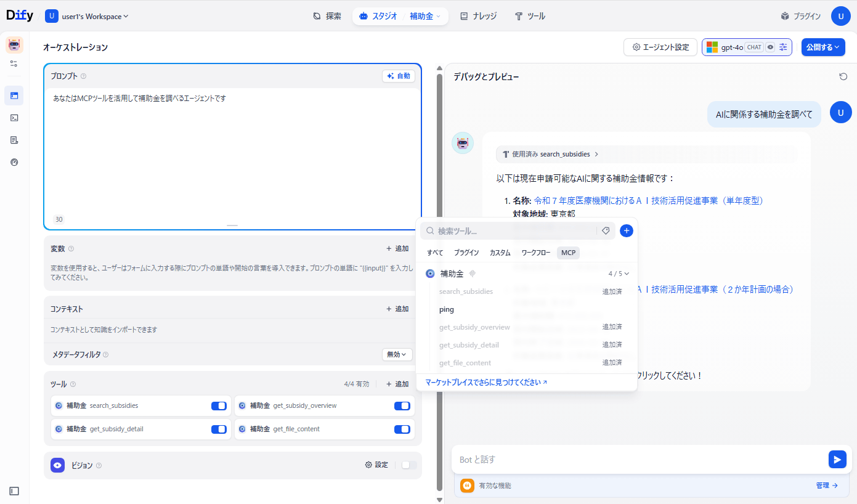Open API access terminal icon in sidebar
Screen dimensions: 857x504
click(14, 118)
